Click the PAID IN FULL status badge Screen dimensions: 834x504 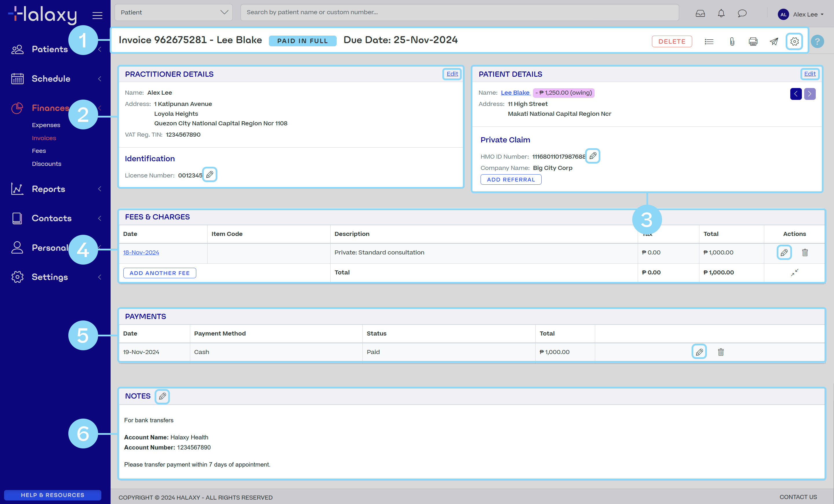pos(302,41)
